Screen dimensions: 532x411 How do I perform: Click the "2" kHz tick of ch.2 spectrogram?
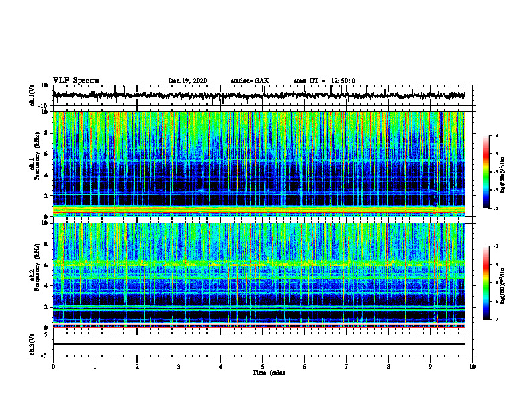47,307
